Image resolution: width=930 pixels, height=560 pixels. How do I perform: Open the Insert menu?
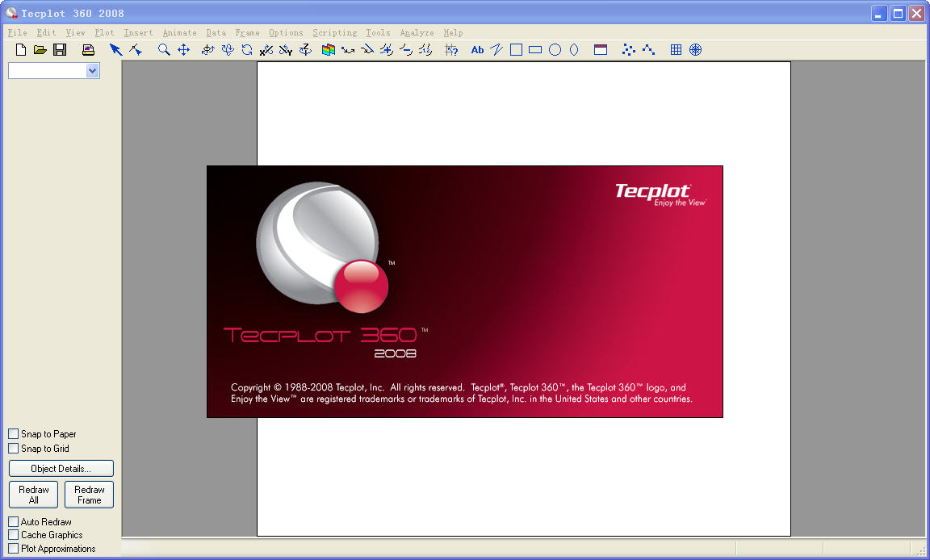click(x=138, y=32)
